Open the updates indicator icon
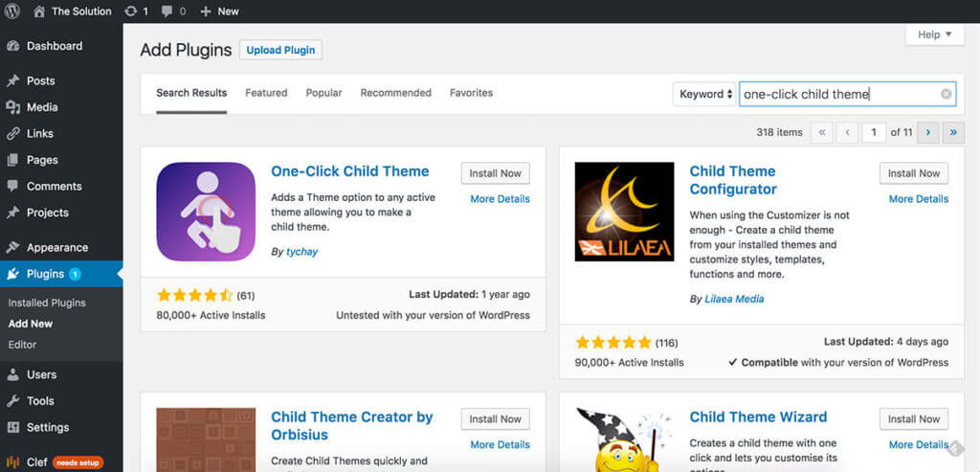 click(130, 11)
